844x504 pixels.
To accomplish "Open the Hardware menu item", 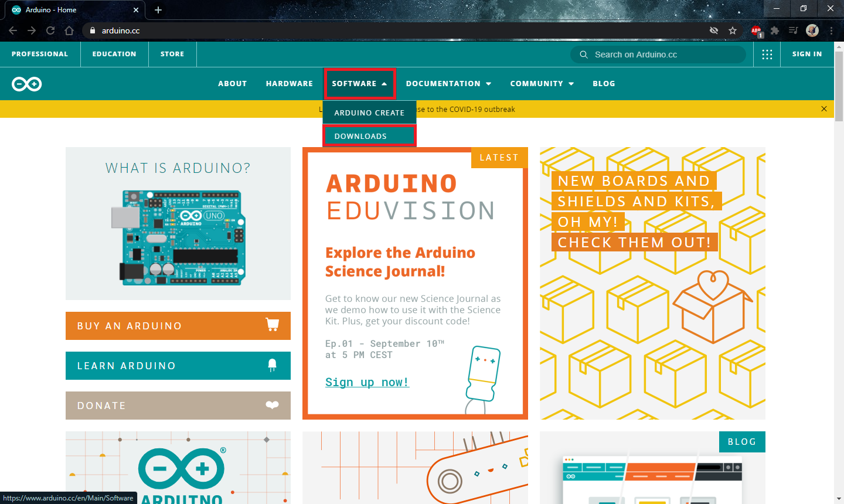I will tap(290, 84).
